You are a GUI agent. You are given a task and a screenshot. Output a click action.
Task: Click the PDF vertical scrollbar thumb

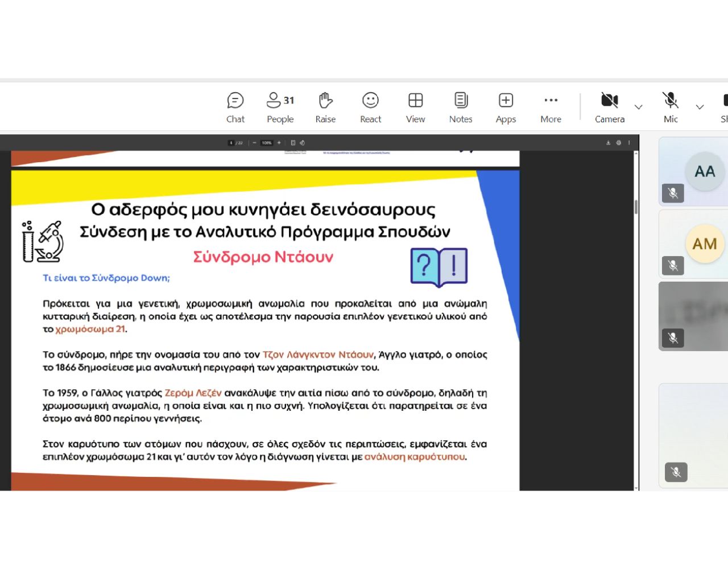[636, 207]
